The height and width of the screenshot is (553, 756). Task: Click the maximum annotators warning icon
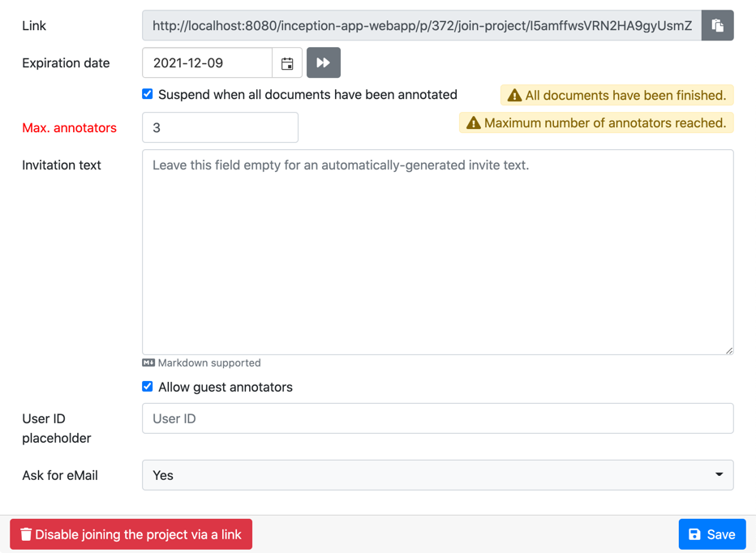pos(474,123)
